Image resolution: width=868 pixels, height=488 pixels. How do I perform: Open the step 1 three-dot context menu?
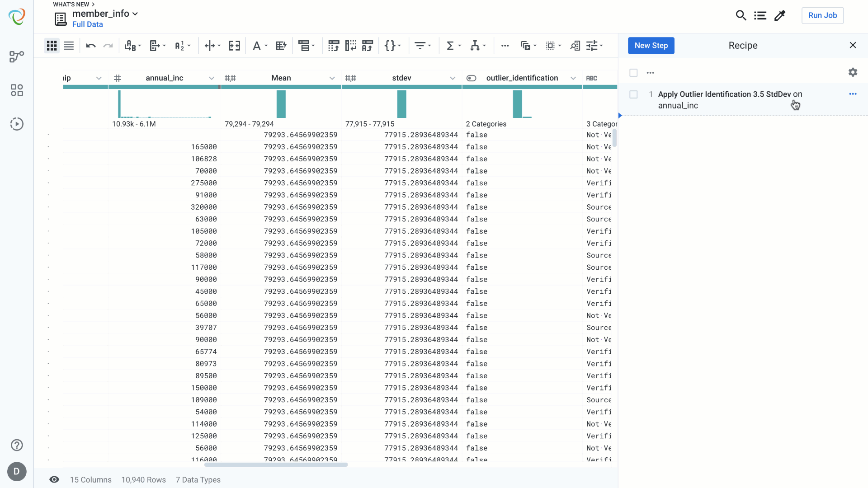(x=853, y=94)
